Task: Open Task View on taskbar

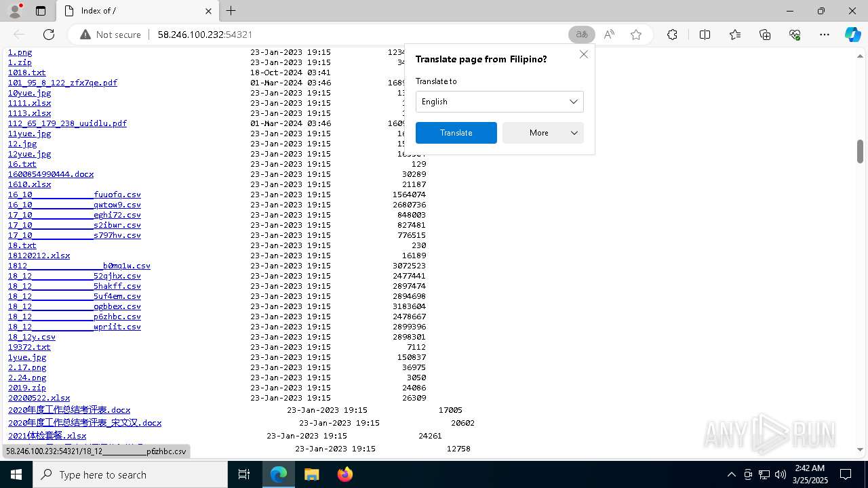Action: click(244, 474)
